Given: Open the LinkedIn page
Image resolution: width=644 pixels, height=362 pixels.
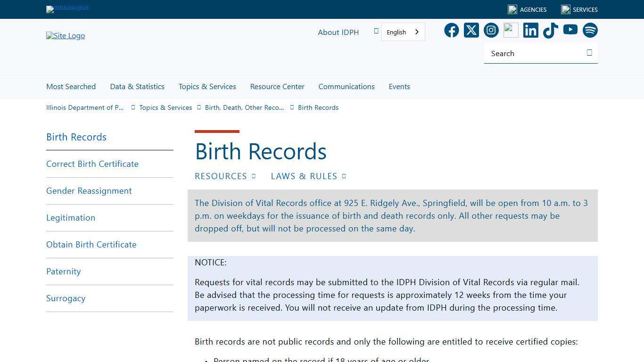Looking at the screenshot, I should point(530,30).
